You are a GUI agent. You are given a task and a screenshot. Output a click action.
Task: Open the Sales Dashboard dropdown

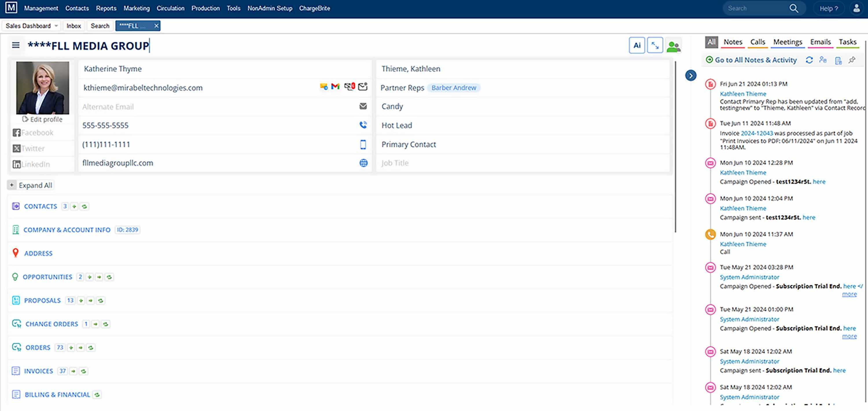(56, 26)
